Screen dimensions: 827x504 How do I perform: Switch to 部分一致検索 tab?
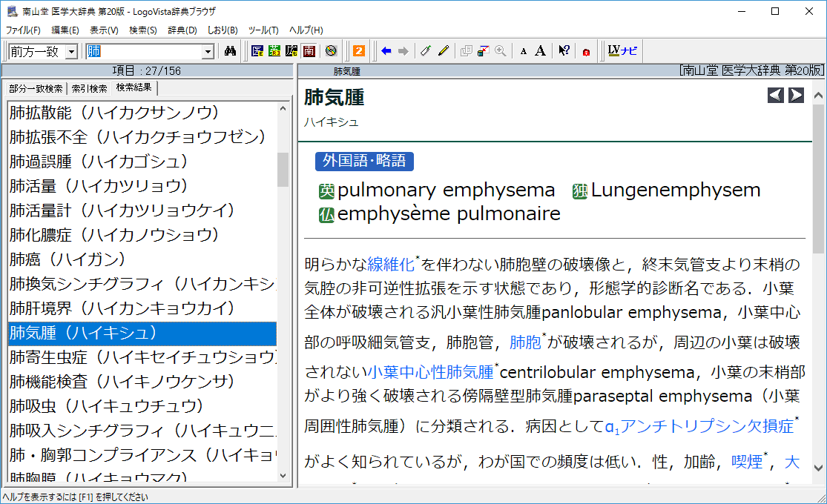pos(36,88)
